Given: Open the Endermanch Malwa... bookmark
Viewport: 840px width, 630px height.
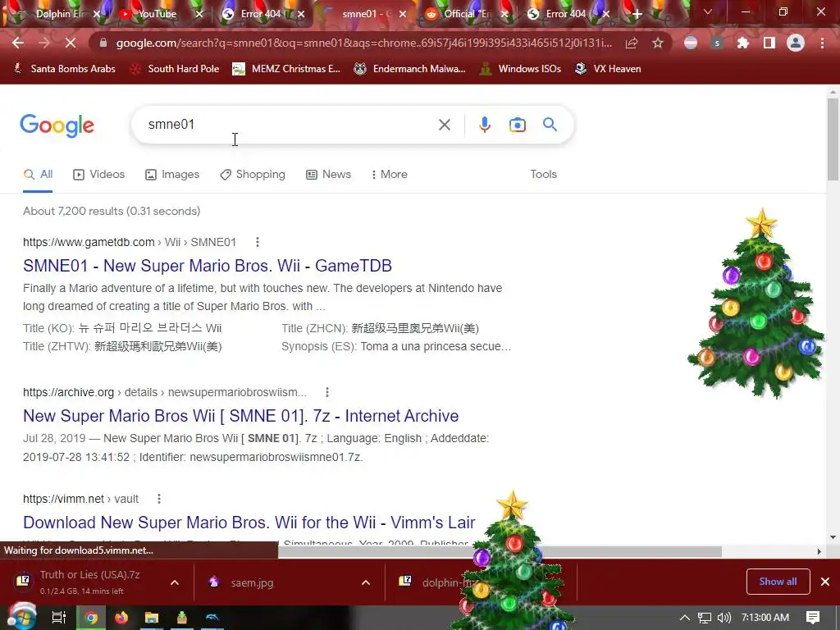Looking at the screenshot, I should [410, 69].
